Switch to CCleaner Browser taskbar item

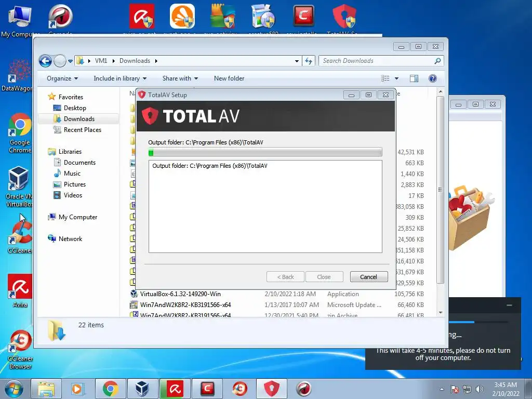click(x=240, y=389)
